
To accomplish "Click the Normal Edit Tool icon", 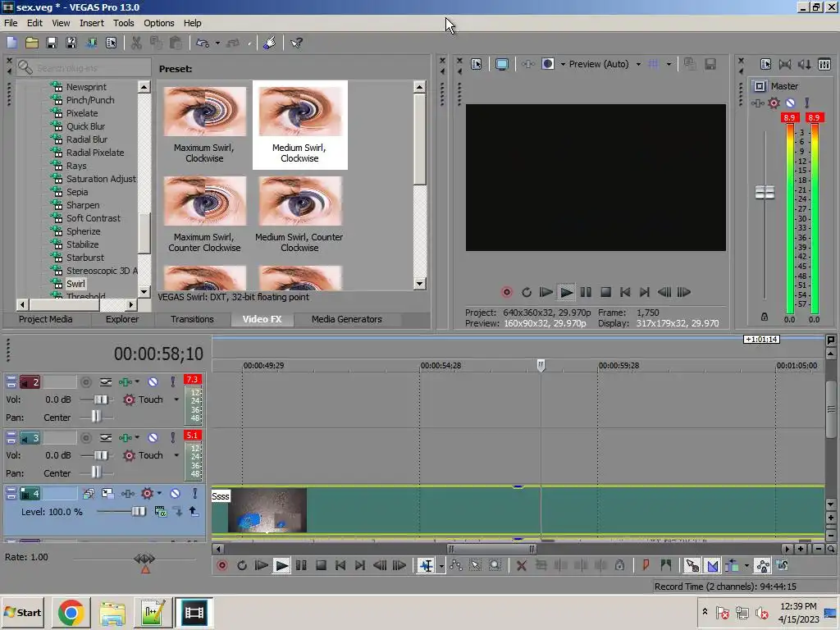I will click(427, 565).
